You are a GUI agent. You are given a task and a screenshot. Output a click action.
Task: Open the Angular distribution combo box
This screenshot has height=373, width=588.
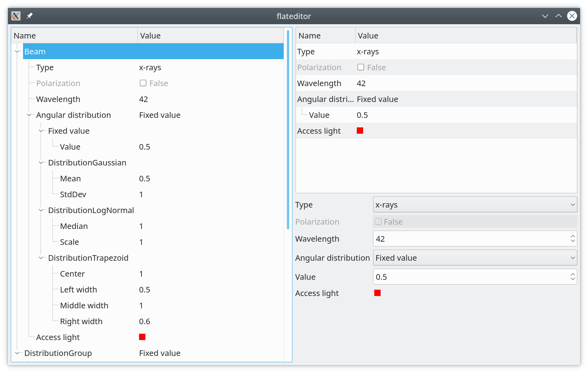point(475,258)
